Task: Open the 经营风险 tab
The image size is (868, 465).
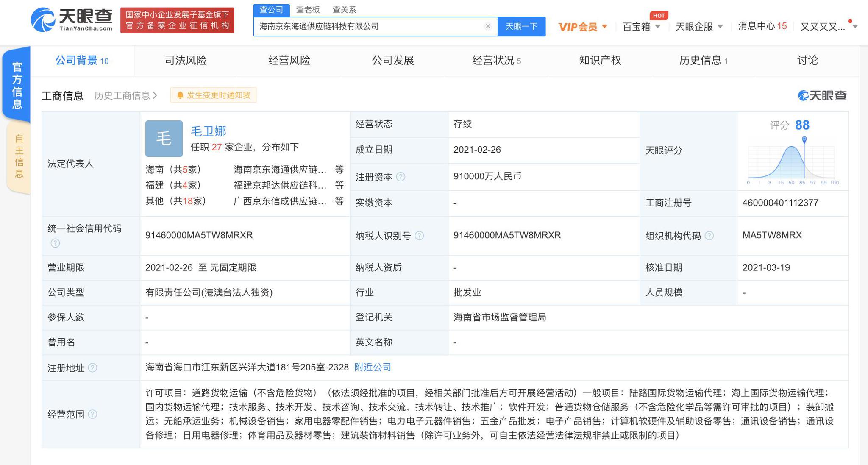Action: click(x=289, y=61)
